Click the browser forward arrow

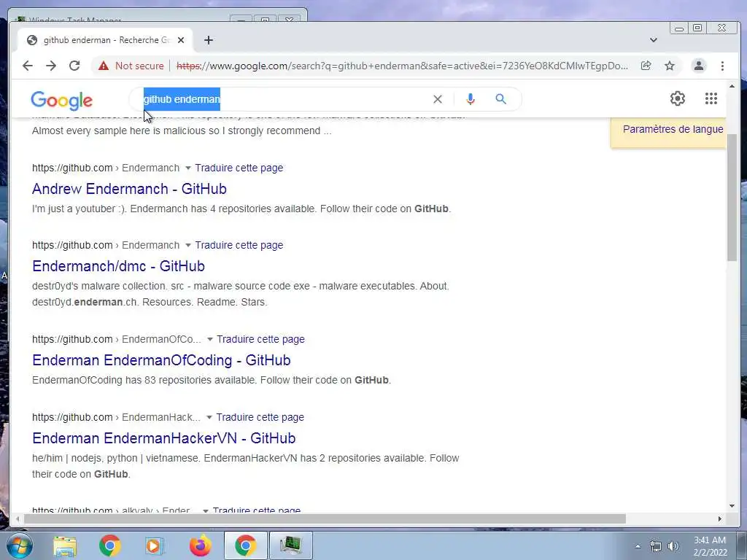click(x=51, y=66)
